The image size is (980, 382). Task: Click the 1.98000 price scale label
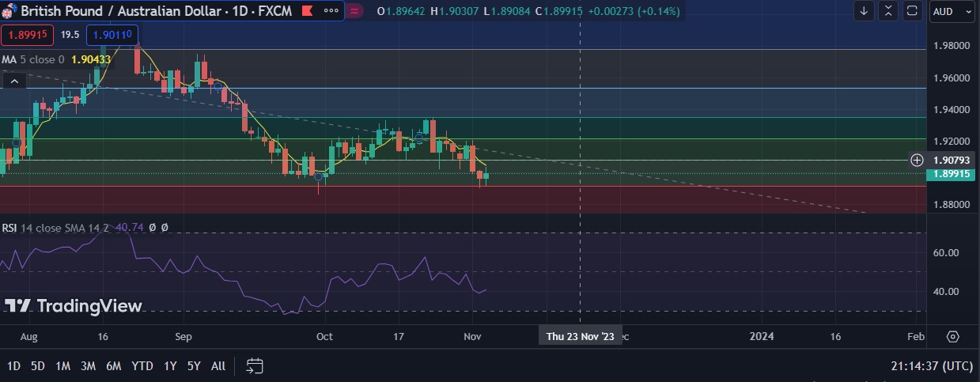952,46
